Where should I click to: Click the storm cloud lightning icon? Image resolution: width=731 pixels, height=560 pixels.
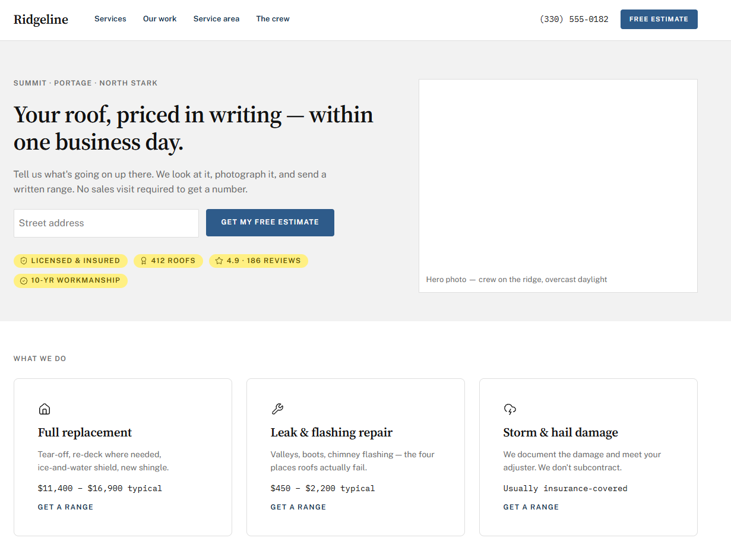coord(510,409)
